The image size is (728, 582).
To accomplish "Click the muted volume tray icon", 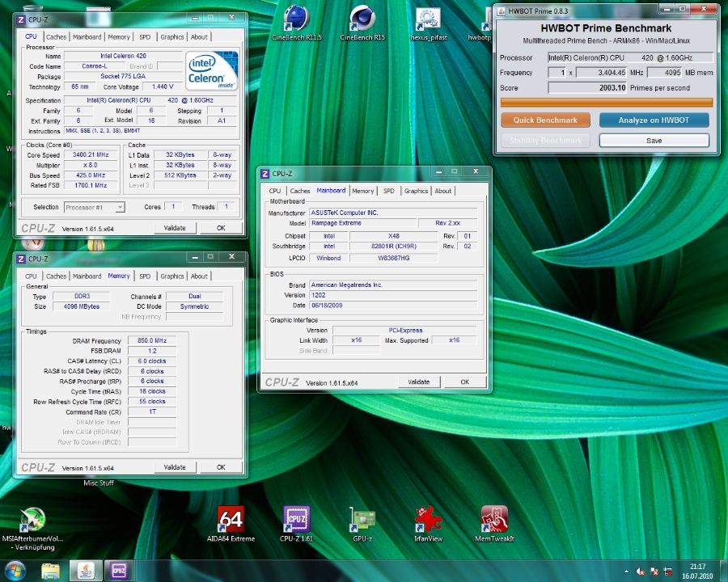I will pos(641,571).
